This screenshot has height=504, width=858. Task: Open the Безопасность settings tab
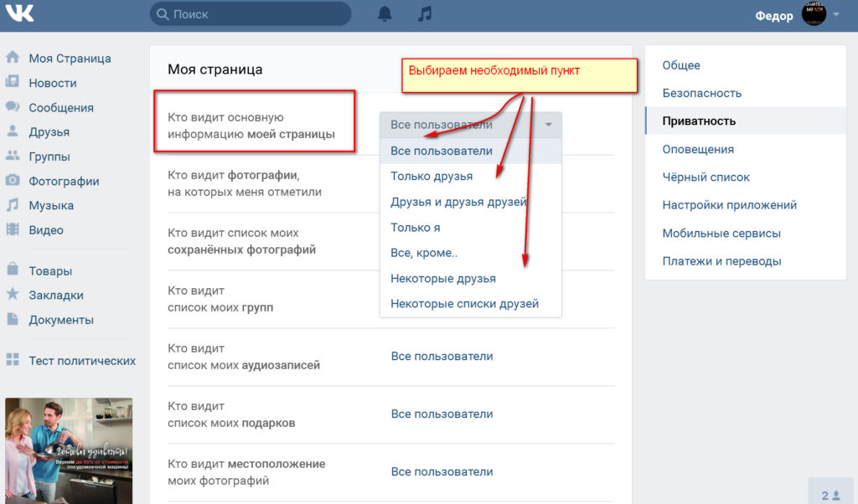tap(746, 93)
